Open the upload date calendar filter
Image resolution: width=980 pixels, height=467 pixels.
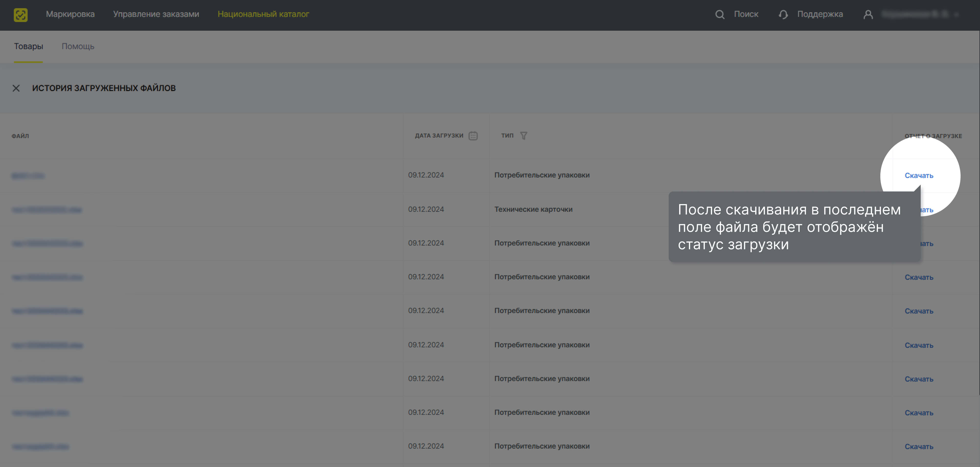(473, 136)
